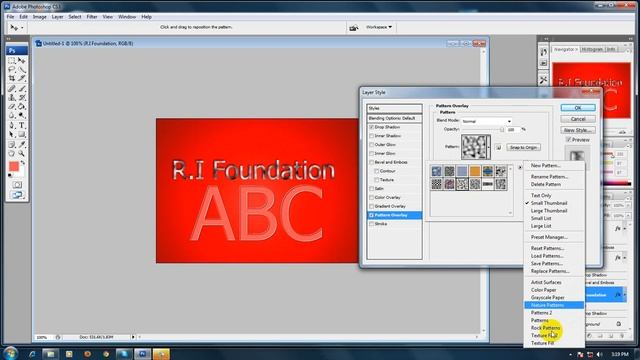Click the foreground color swatch
Screen dimensions: 640x360
[x=13, y=166]
